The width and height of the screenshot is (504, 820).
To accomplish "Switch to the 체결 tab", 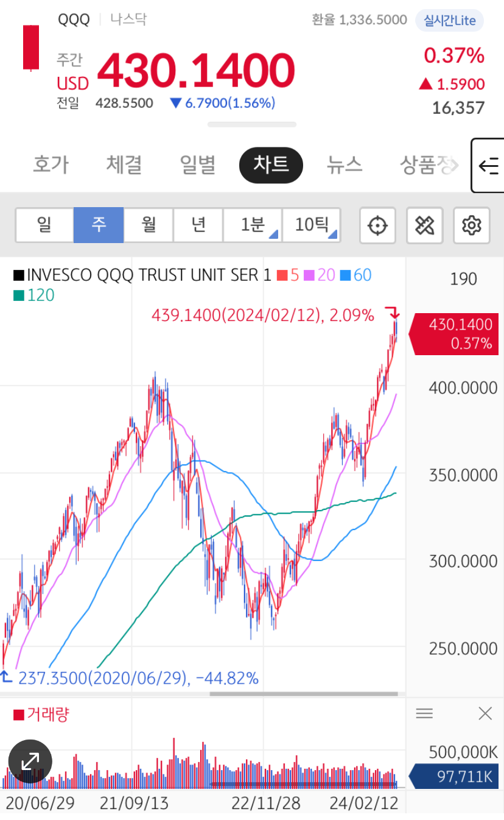I will [124, 164].
